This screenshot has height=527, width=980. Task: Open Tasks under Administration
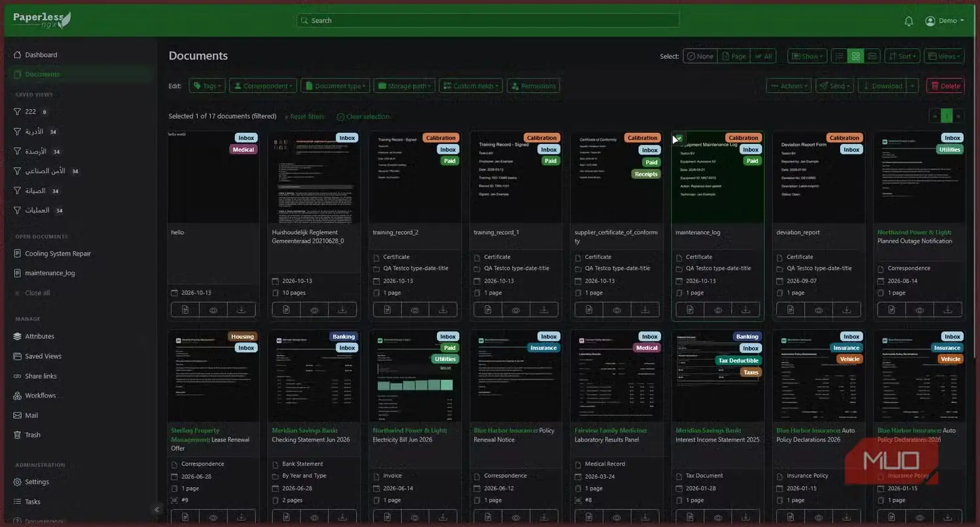point(32,501)
